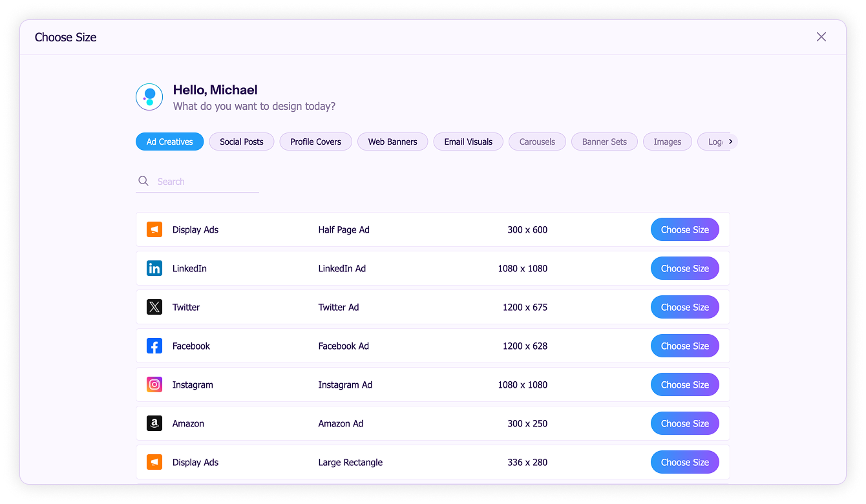Click the "300 x 250" dimensions value
The image size is (866, 504).
[527, 423]
